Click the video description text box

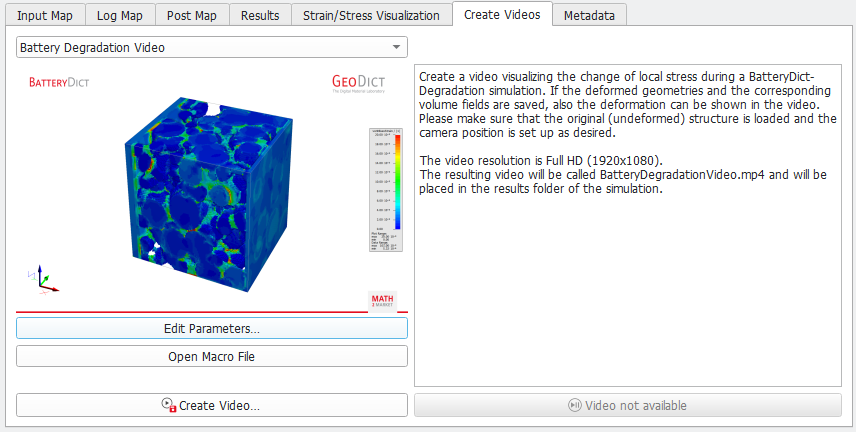tap(628, 226)
